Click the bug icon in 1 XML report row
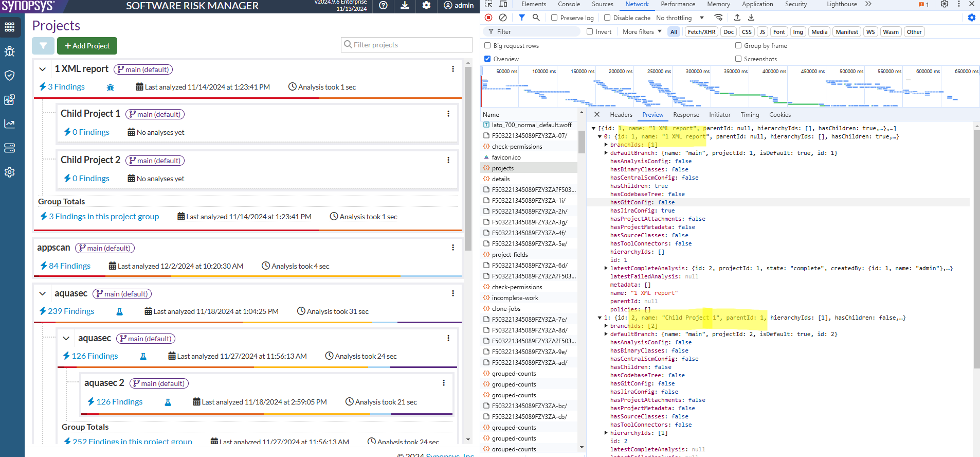The image size is (980, 457). tap(110, 87)
